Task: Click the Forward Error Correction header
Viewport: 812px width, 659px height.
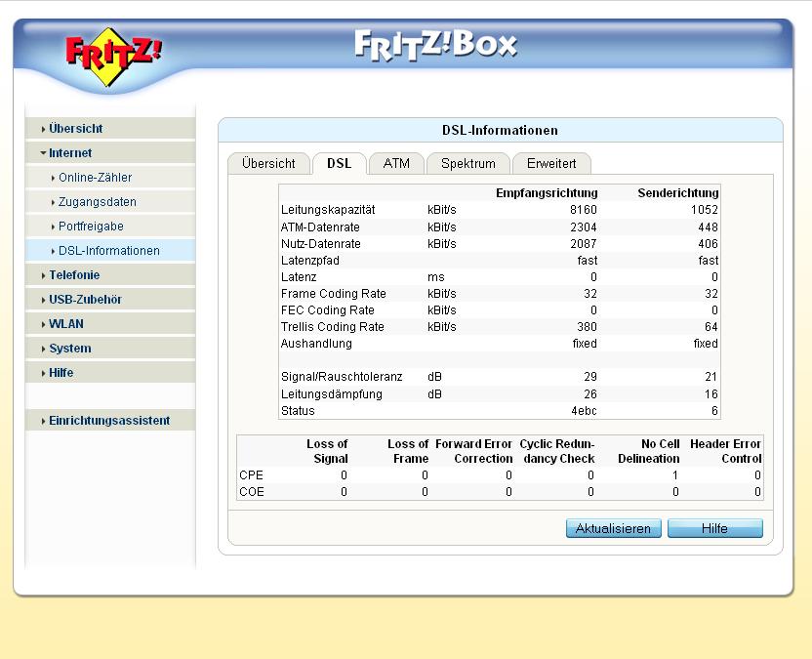Action: coord(474,451)
